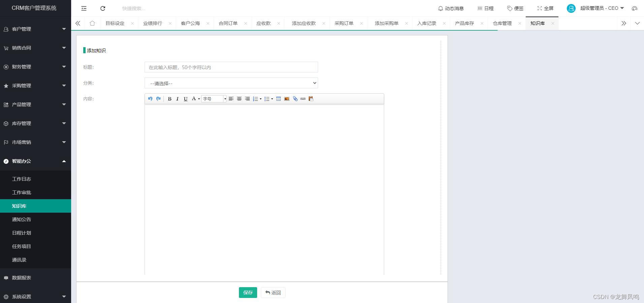Align text right in the editor
Image resolution: width=644 pixels, height=303 pixels.
[x=247, y=99]
